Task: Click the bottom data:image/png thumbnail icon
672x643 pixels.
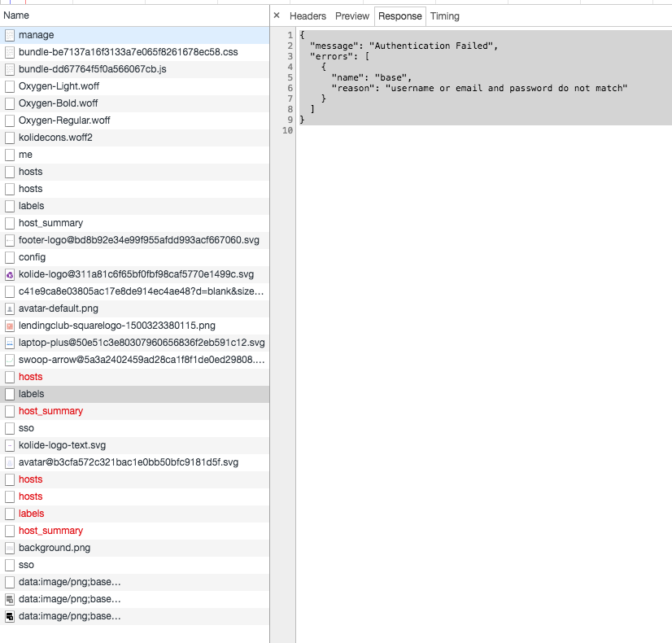Action: pyautogui.click(x=10, y=616)
